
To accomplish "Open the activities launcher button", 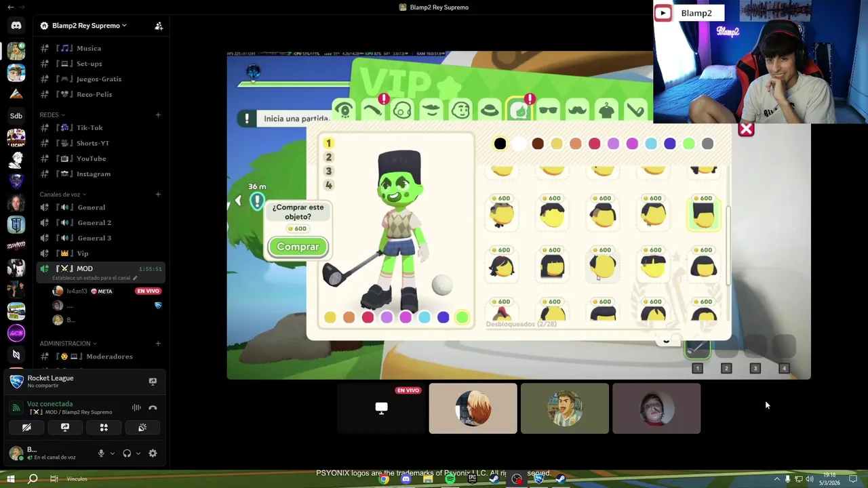I will [x=104, y=428].
